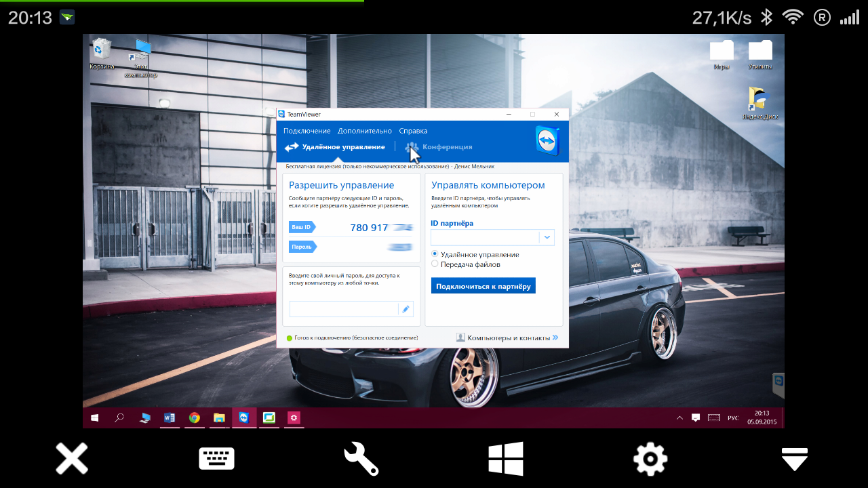Viewport: 868px width, 488px height.
Task: Select the Корзина recycle bin desktop icon
Action: [x=102, y=54]
